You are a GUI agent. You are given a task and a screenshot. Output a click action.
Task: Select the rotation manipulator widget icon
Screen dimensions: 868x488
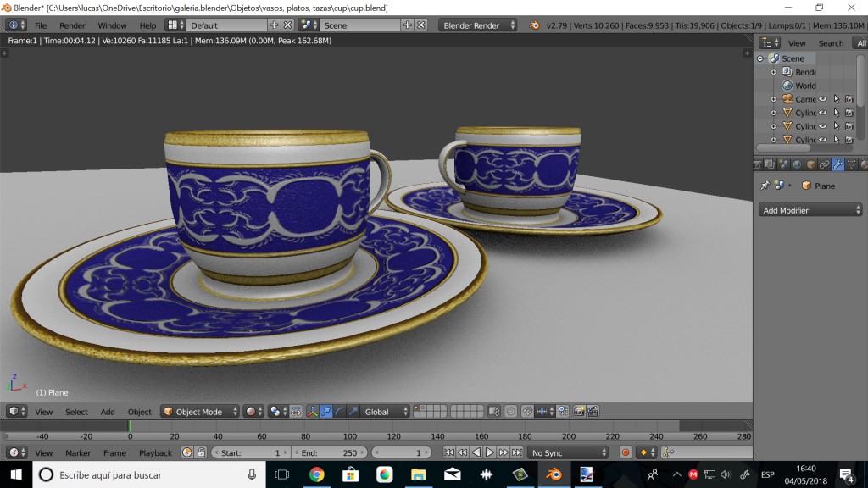click(x=340, y=412)
